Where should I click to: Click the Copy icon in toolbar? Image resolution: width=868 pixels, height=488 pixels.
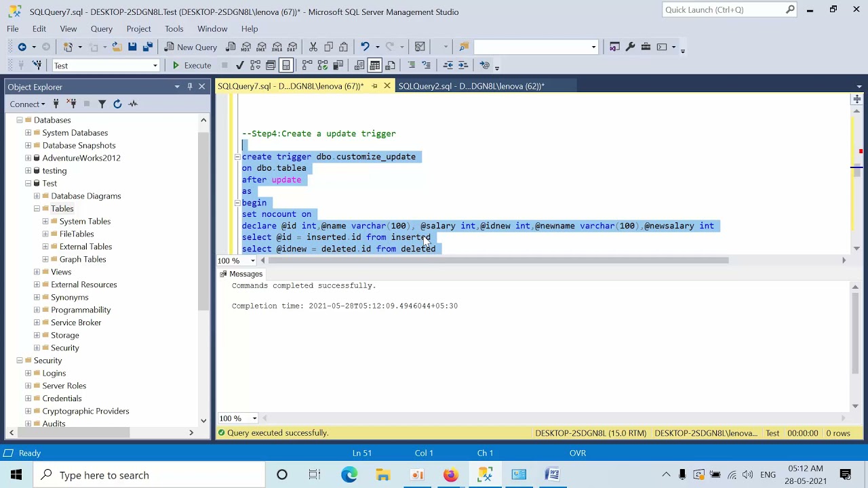coord(328,47)
